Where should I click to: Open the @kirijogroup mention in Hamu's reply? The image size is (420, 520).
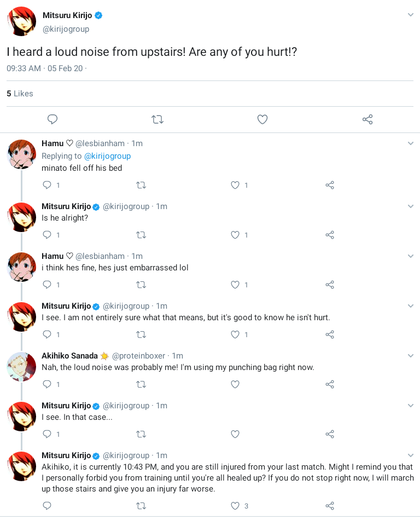point(107,156)
